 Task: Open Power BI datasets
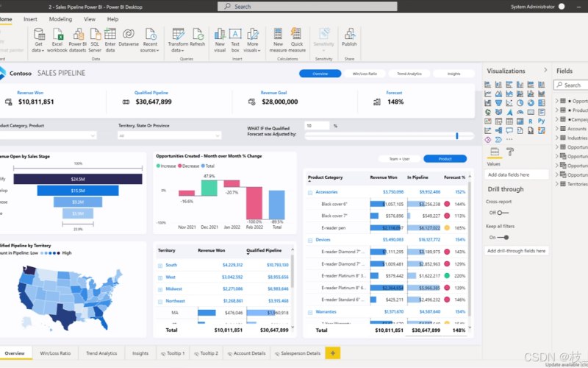(78, 40)
